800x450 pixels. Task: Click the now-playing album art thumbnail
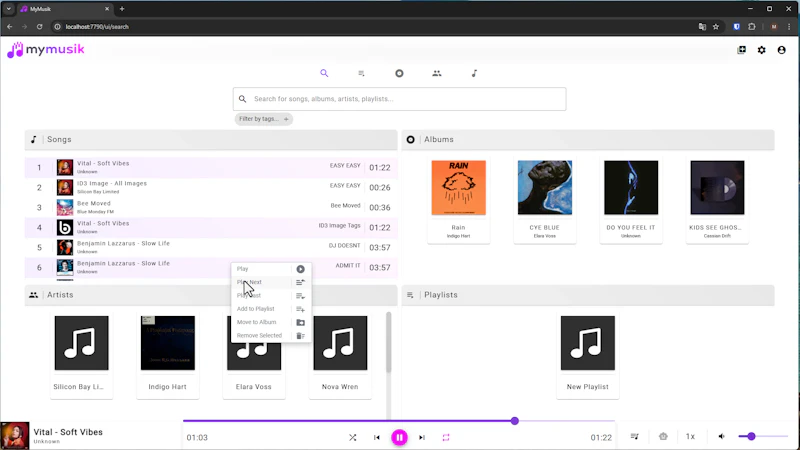click(15, 436)
